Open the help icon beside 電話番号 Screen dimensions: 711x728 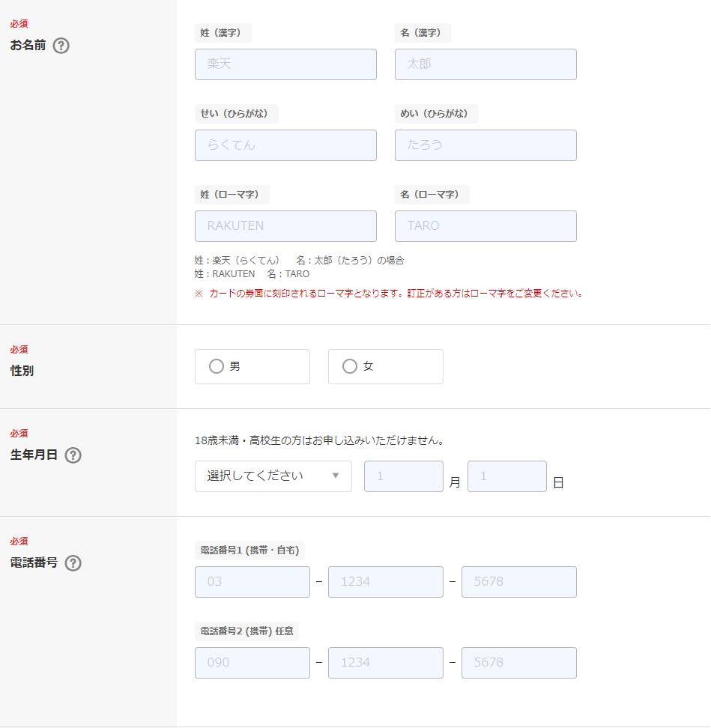73,562
